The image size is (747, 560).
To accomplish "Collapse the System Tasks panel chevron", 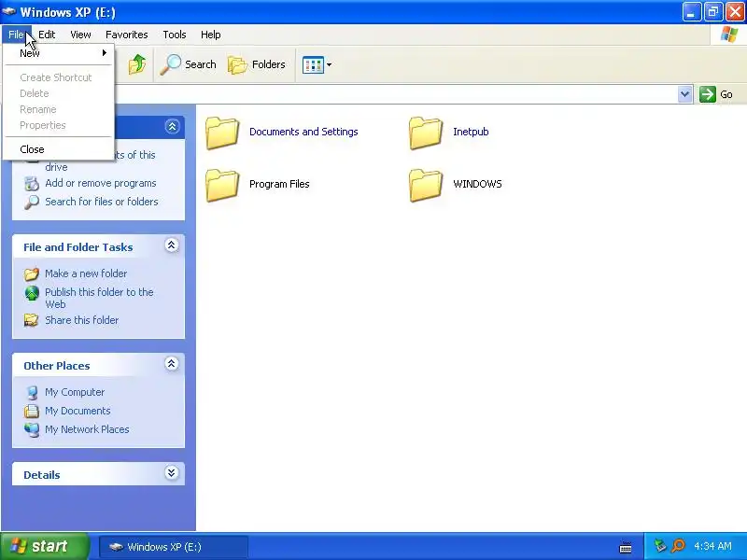I will 172,126.
